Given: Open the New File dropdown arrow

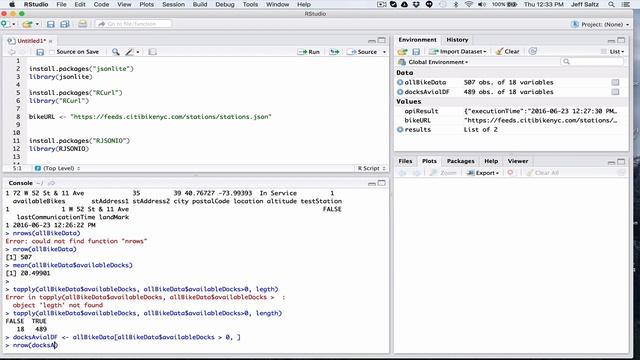Looking at the screenshot, I should (13, 24).
